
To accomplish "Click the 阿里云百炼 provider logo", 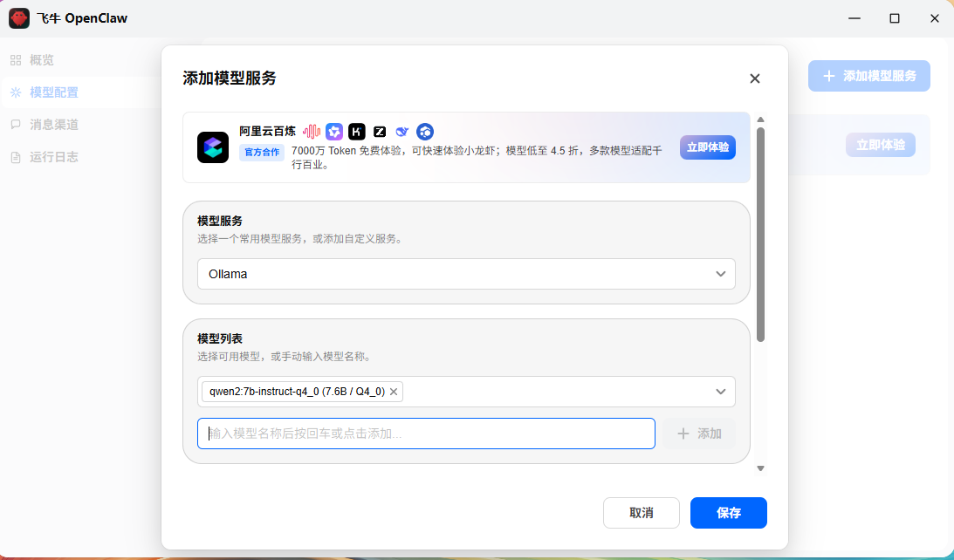I will pyautogui.click(x=212, y=147).
